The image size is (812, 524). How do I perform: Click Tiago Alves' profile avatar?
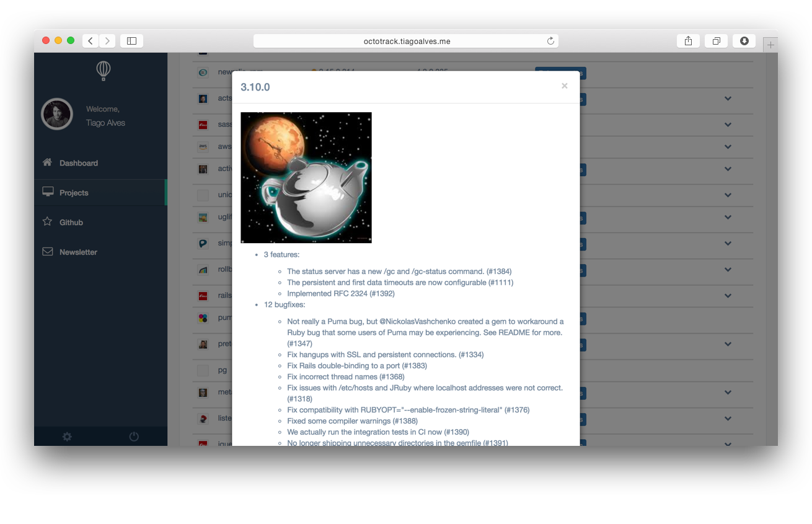[x=57, y=114]
